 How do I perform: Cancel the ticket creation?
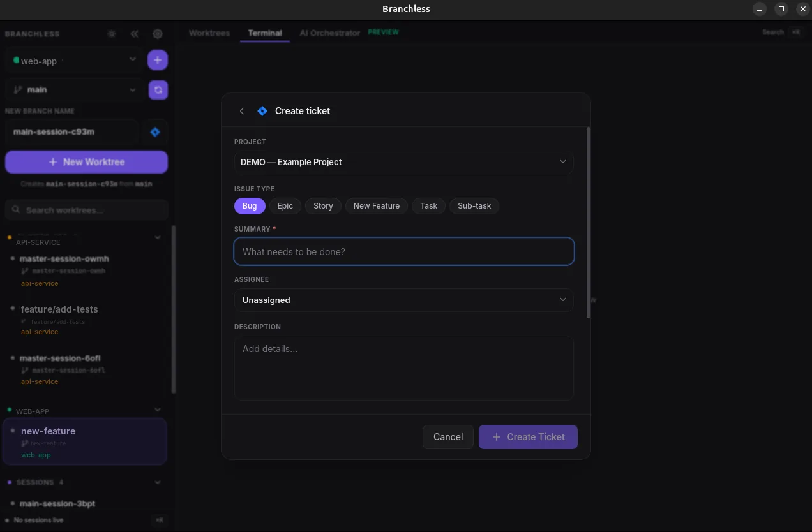pyautogui.click(x=448, y=437)
